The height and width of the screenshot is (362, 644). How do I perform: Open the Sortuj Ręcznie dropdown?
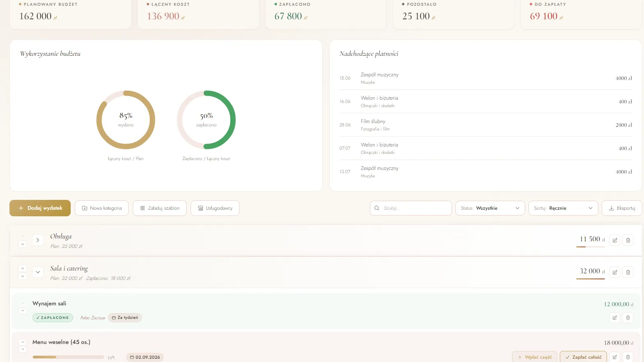tap(563, 208)
